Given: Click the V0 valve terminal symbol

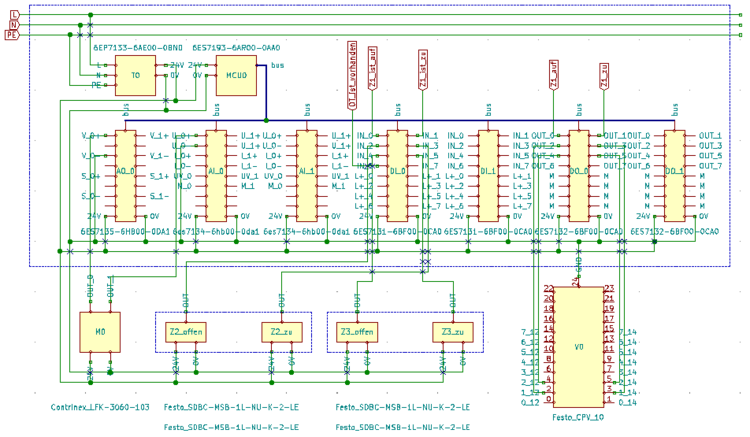Looking at the screenshot, I should pyautogui.click(x=578, y=348).
